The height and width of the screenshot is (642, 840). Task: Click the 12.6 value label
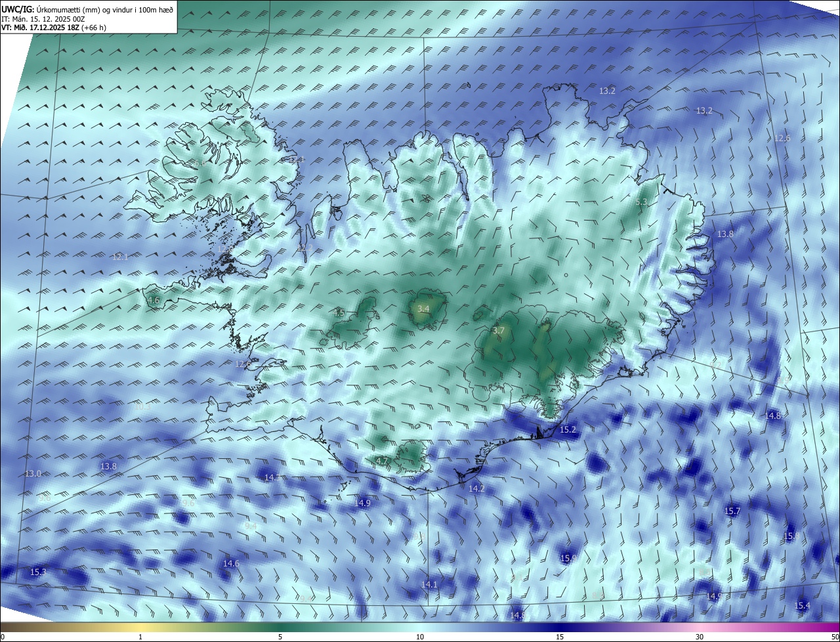pyautogui.click(x=782, y=138)
